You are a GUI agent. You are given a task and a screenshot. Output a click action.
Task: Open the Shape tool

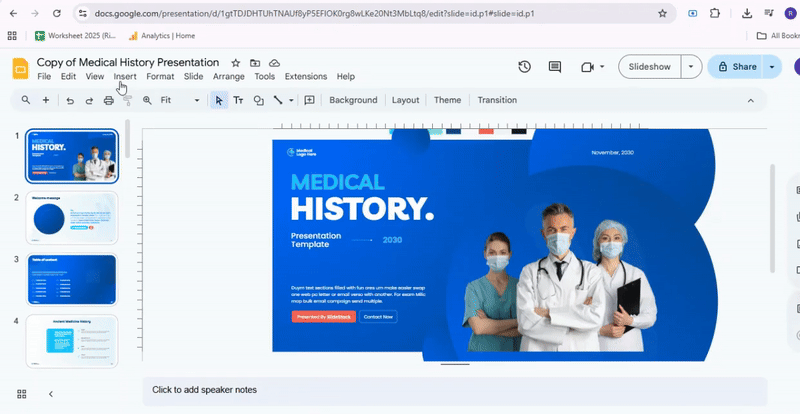coord(258,100)
